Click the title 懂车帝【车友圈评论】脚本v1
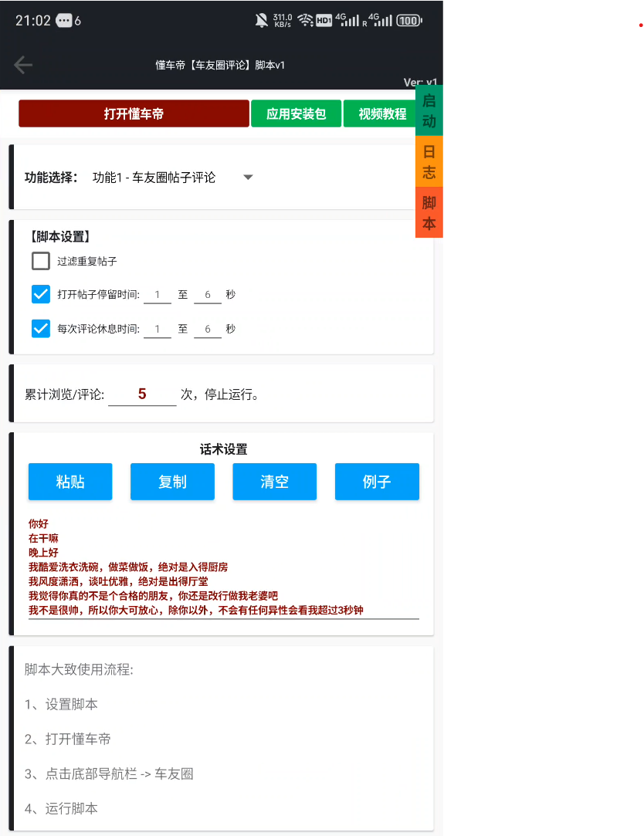Screen dimensions: 644x836 click(220, 65)
